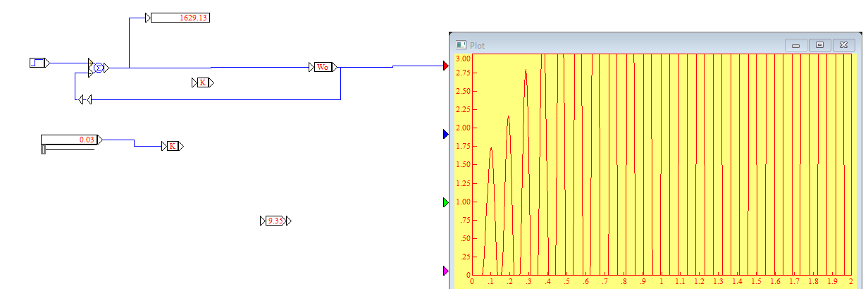Click the slider handle below 0.03
The width and height of the screenshot is (868, 289).
44,149
